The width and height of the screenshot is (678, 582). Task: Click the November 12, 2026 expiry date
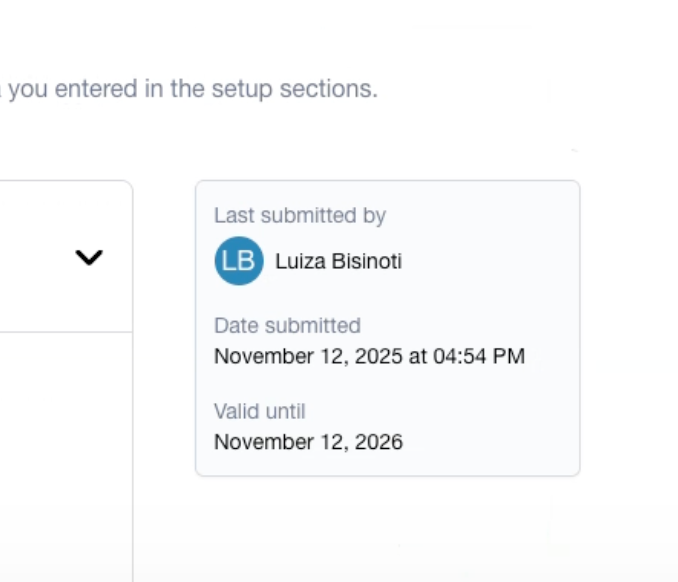[308, 442]
